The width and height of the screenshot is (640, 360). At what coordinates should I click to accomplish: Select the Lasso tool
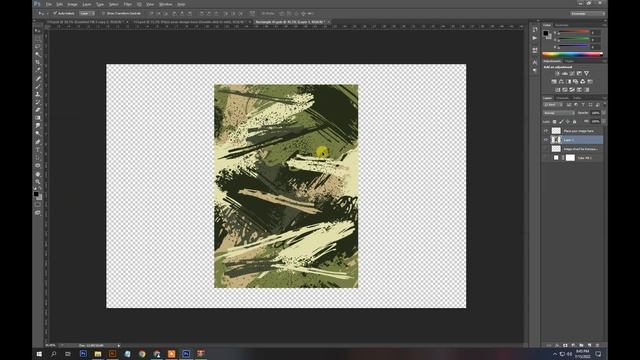(x=38, y=47)
